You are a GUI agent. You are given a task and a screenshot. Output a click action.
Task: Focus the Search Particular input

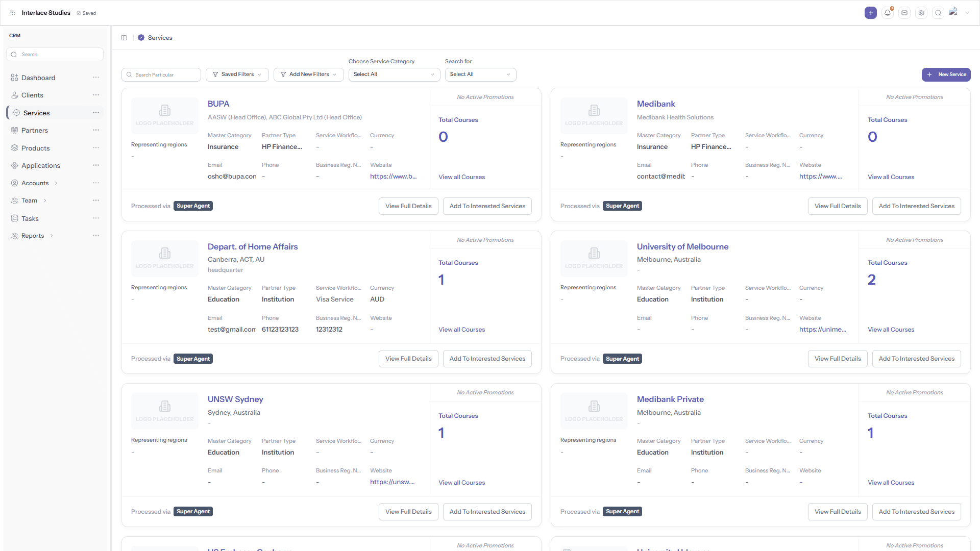161,75
